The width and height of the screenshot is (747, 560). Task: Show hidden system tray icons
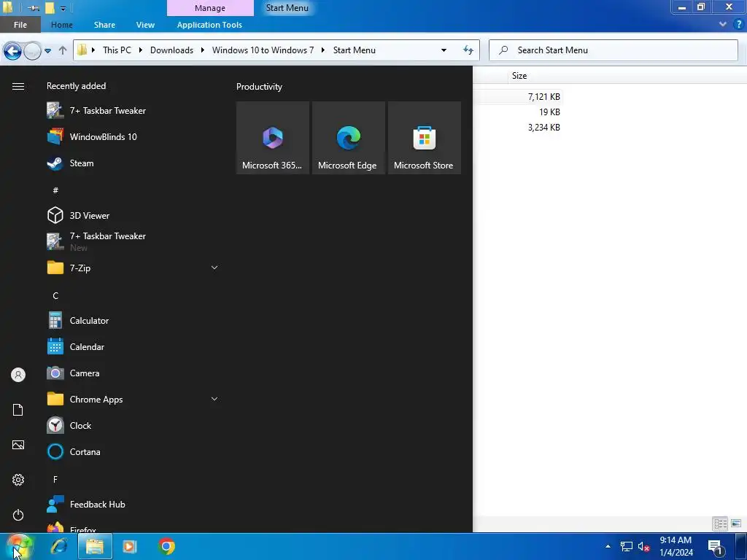point(608,546)
